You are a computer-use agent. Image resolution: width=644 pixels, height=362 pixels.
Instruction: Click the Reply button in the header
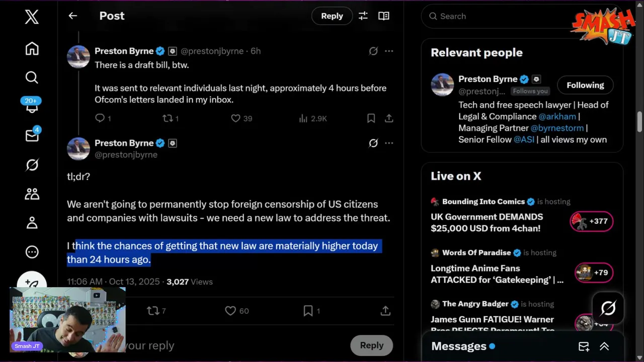click(332, 16)
